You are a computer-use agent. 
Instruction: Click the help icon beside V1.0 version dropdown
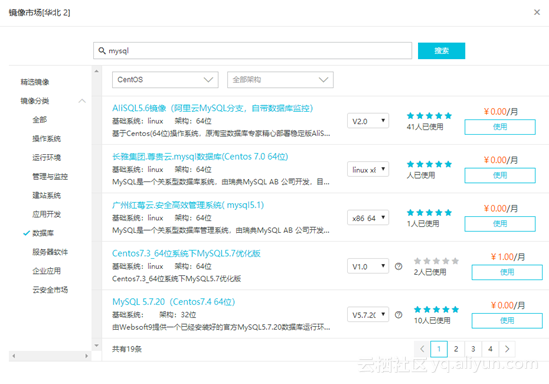point(398,266)
